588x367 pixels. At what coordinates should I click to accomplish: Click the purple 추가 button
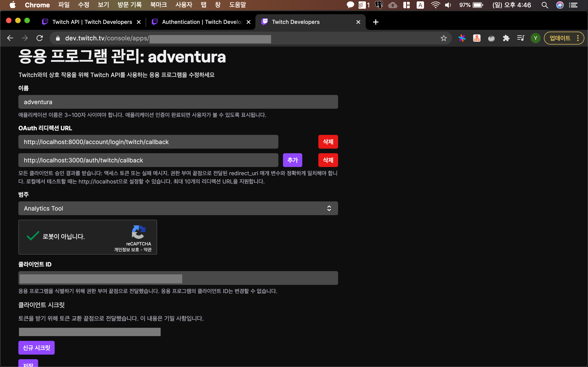(292, 160)
